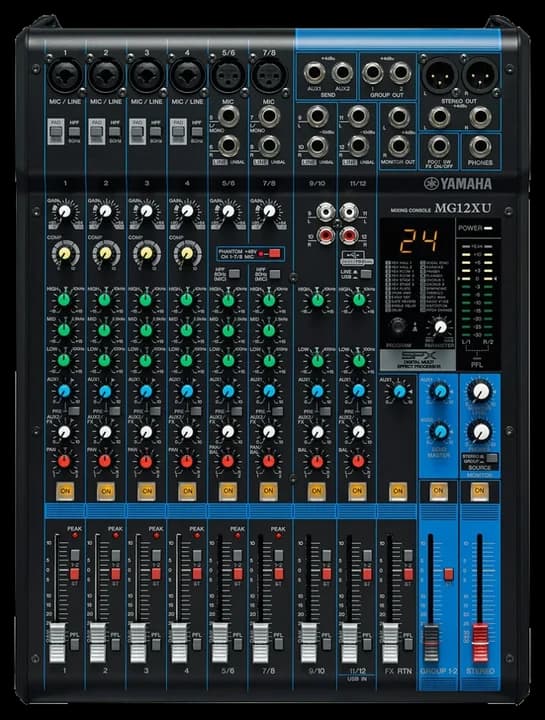Toggle the channel 5/6 ON button
This screenshot has width=545, height=720.
[228, 491]
